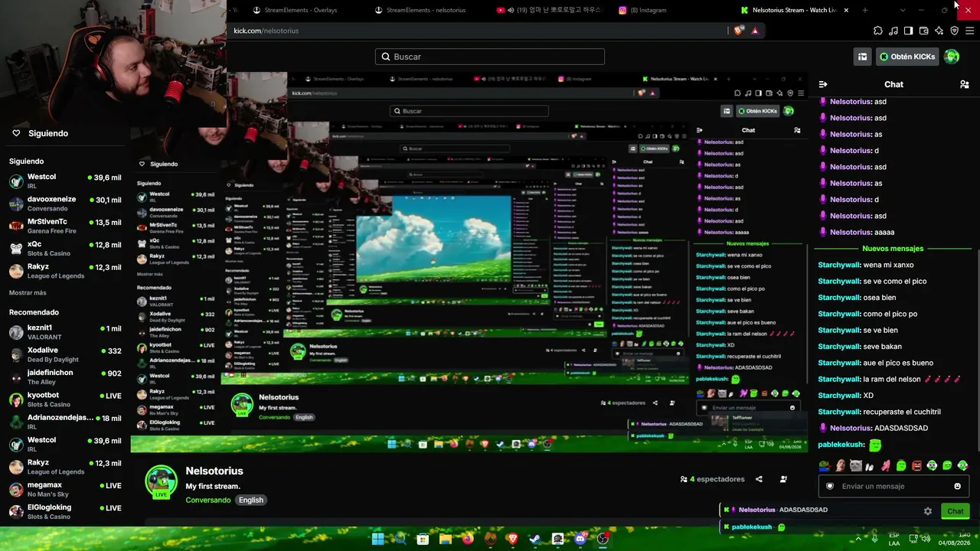Open the Brave Shields lion icon

[738, 31]
